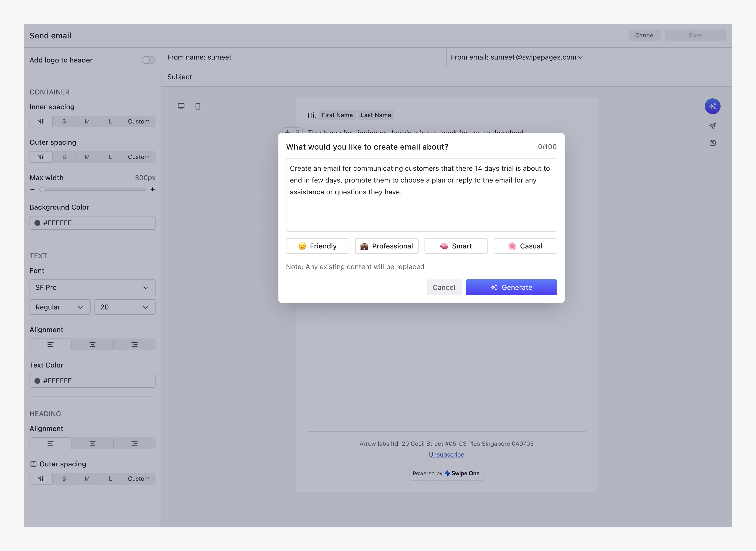The height and width of the screenshot is (551, 756).
Task: Select L for Heading Outer spacing
Action: tap(110, 479)
